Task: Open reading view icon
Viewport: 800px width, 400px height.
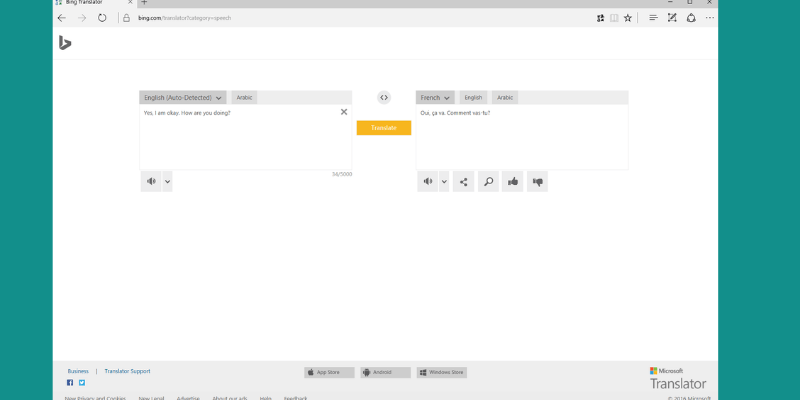Action: [614, 18]
